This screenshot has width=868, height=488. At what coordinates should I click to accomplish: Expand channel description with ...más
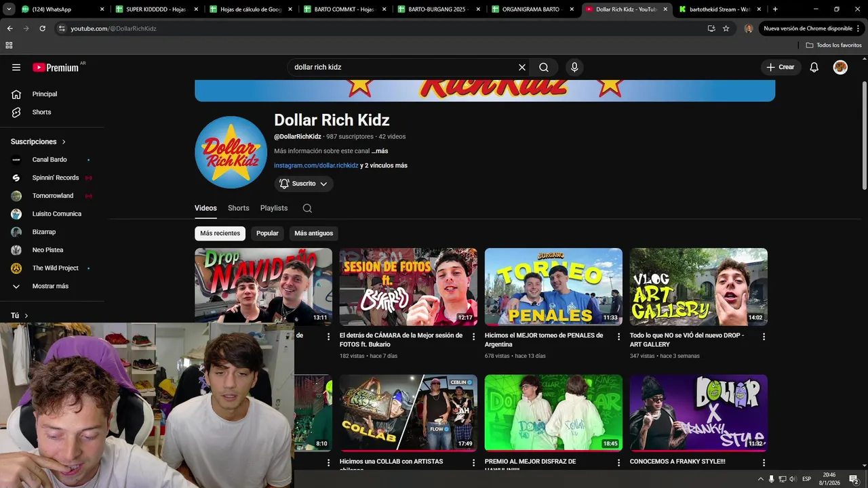coord(380,151)
